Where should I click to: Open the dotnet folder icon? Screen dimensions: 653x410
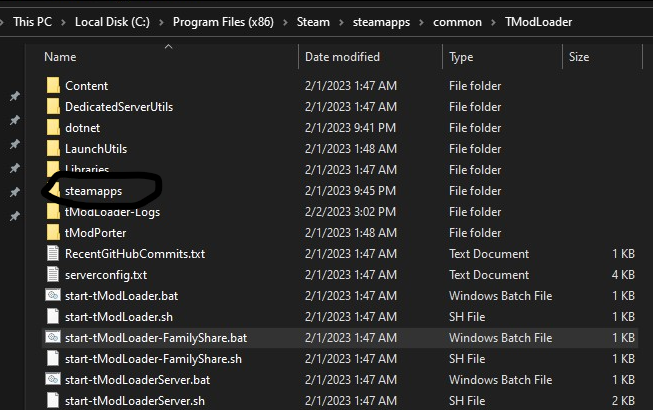pos(53,127)
